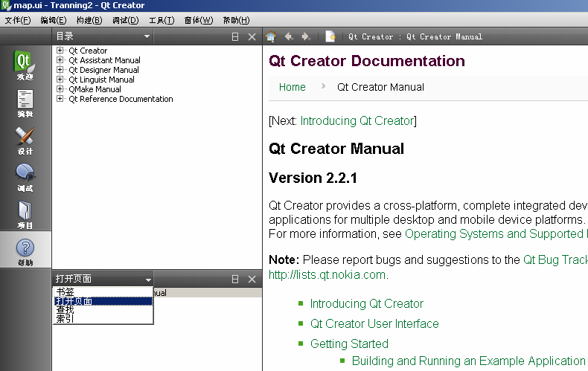Click the Qt Creator : Qt Creator Manual title
This screenshot has width=588, height=371.
click(415, 36)
